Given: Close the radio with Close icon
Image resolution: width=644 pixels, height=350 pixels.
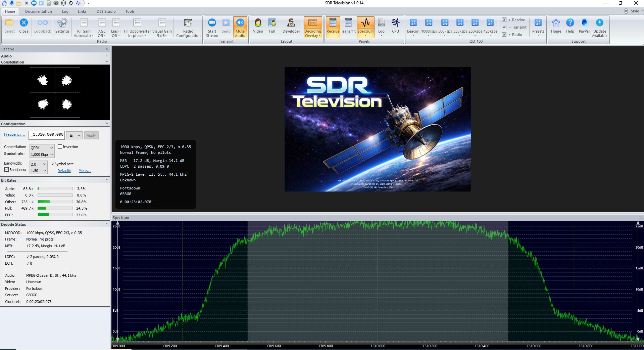Looking at the screenshot, I should tap(24, 26).
